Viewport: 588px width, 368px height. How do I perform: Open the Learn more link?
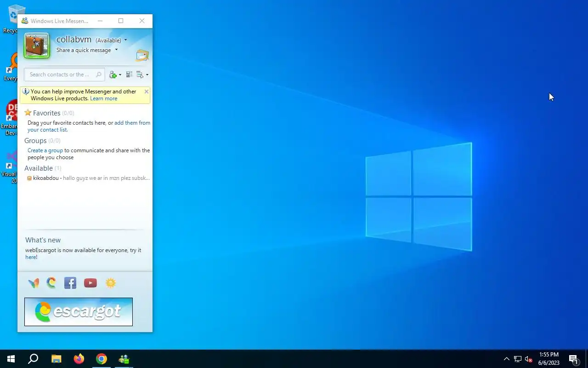point(103,98)
